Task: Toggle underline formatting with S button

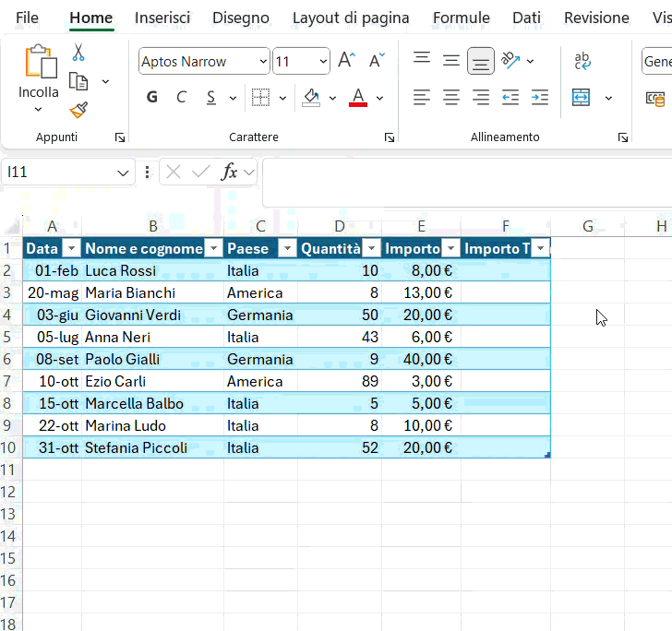Action: (x=210, y=97)
